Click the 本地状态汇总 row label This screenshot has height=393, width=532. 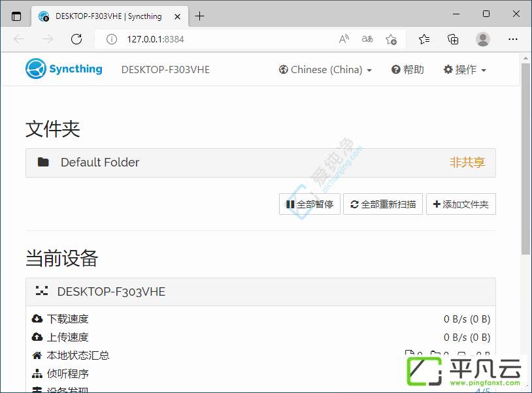pos(78,355)
